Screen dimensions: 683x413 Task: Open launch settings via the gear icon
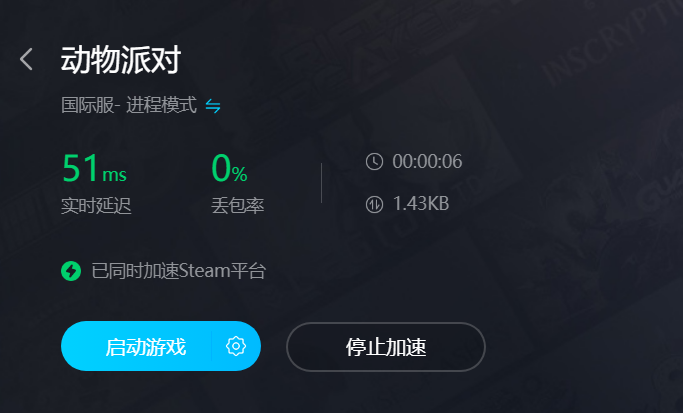pyautogui.click(x=236, y=346)
